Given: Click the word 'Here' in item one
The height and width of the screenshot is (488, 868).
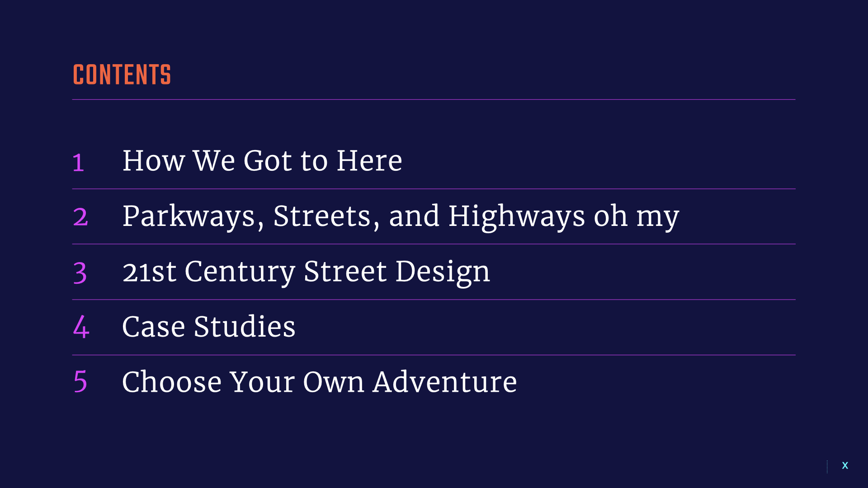Looking at the screenshot, I should 369,161.
